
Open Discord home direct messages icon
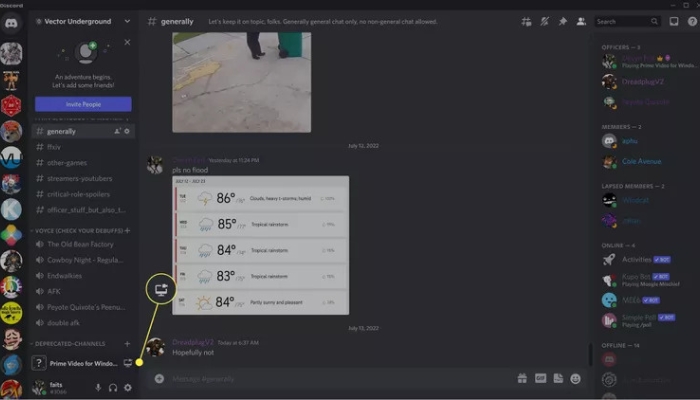point(11,23)
